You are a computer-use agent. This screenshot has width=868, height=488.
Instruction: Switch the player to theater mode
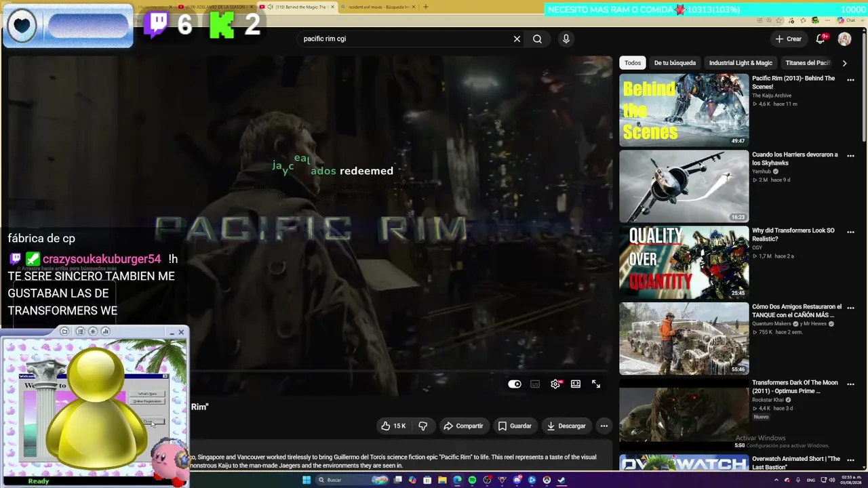[x=576, y=384]
